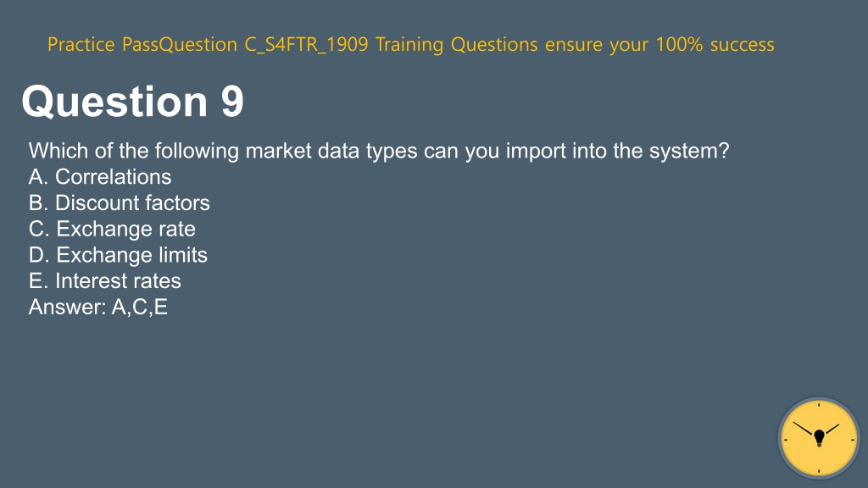Click the C_S4FTR_1909 exam code
This screenshot has height=488, width=868.
tap(306, 44)
